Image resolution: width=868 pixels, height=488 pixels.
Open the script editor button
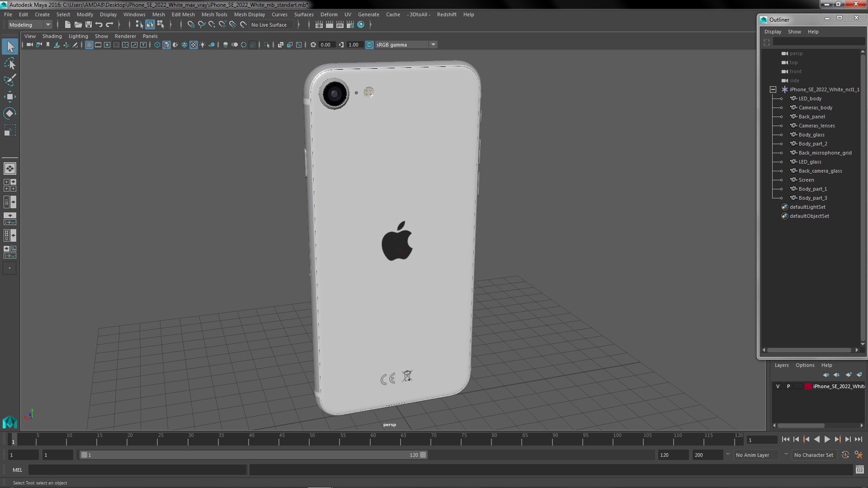click(x=859, y=470)
